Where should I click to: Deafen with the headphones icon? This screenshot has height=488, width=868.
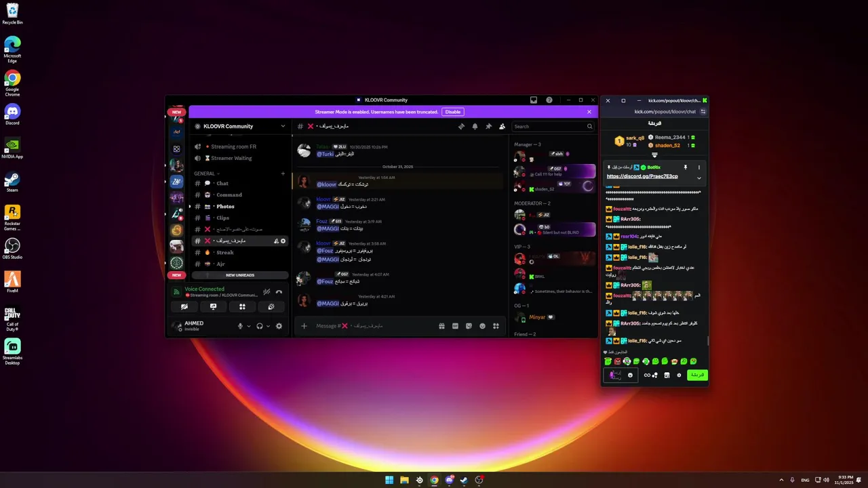(260, 326)
